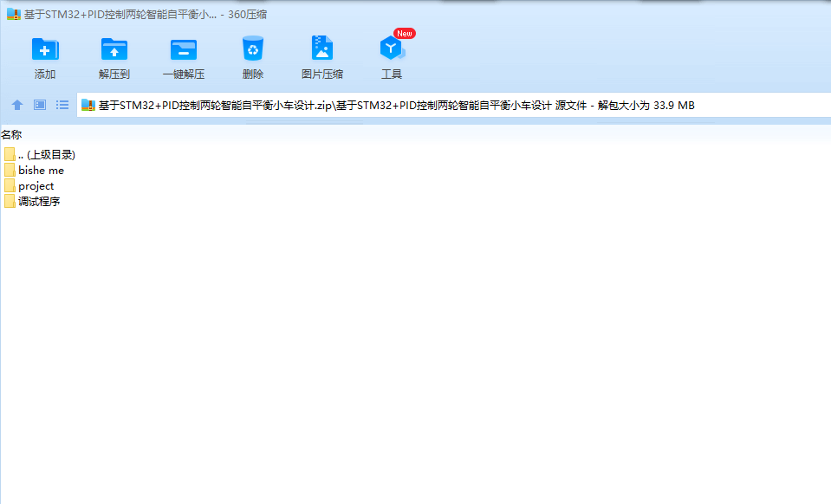Select the 调试程序 folder

click(32, 201)
